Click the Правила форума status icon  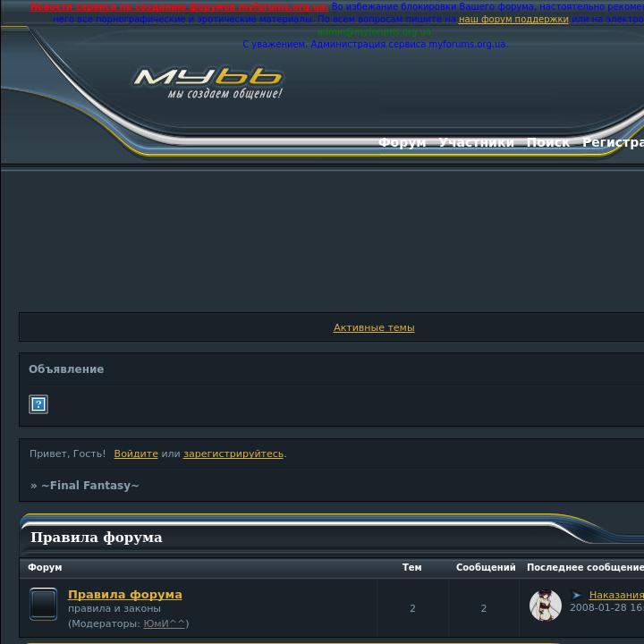43,604
